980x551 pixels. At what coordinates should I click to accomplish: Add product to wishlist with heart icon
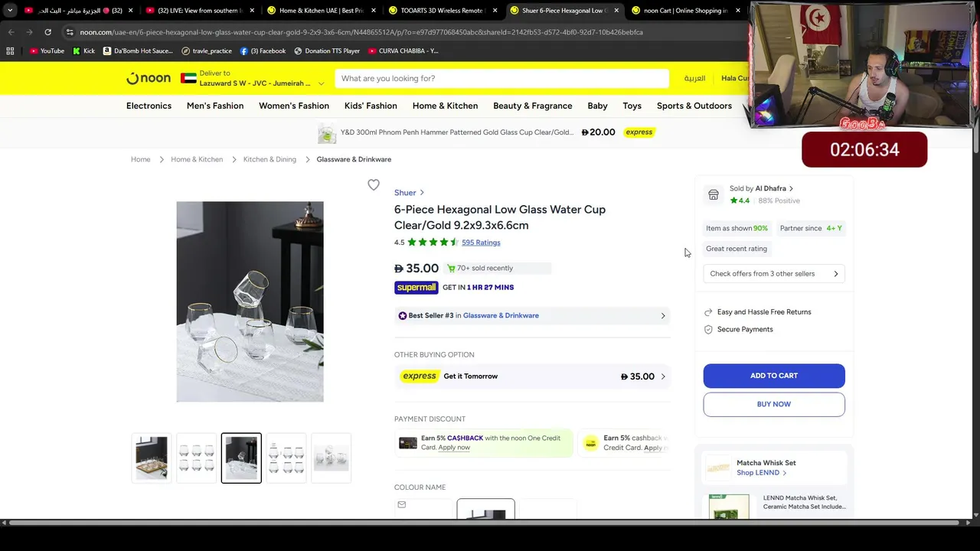pyautogui.click(x=374, y=184)
